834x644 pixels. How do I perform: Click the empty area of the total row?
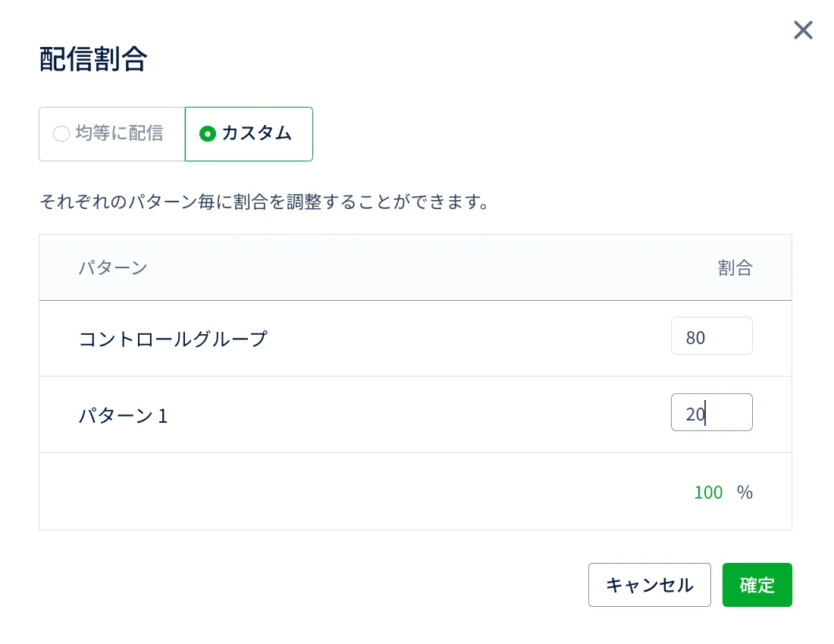pyautogui.click(x=341, y=492)
